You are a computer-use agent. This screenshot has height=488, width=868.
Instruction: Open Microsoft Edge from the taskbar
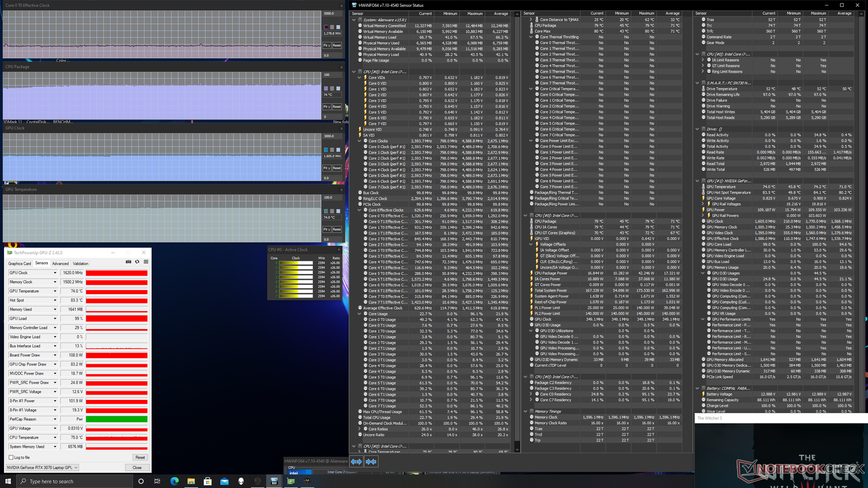tap(175, 481)
